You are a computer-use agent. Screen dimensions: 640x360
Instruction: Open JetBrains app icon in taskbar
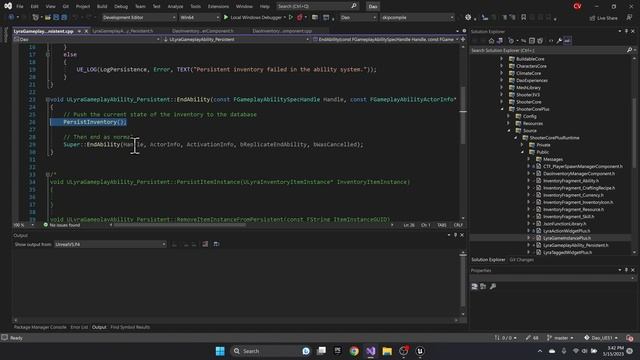click(x=338, y=351)
